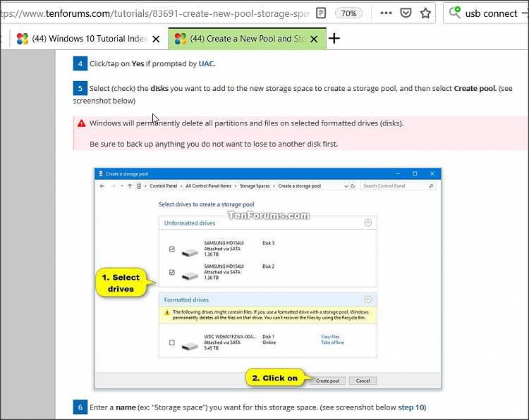Image resolution: width=529 pixels, height=420 pixels.
Task: Click the '5.45 TB' drive size text
Action: (211, 348)
